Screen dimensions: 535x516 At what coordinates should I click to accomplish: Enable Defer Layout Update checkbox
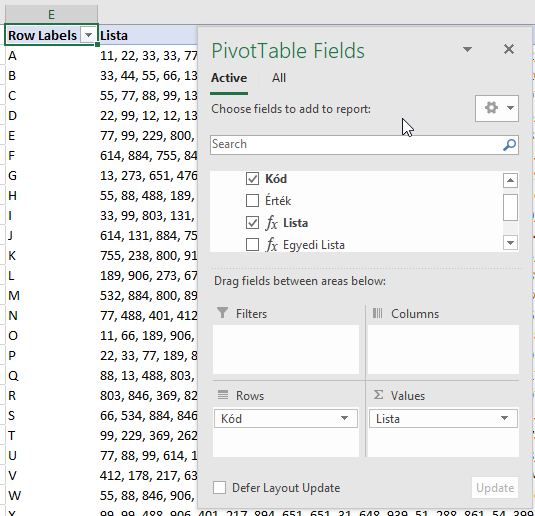coord(219,488)
